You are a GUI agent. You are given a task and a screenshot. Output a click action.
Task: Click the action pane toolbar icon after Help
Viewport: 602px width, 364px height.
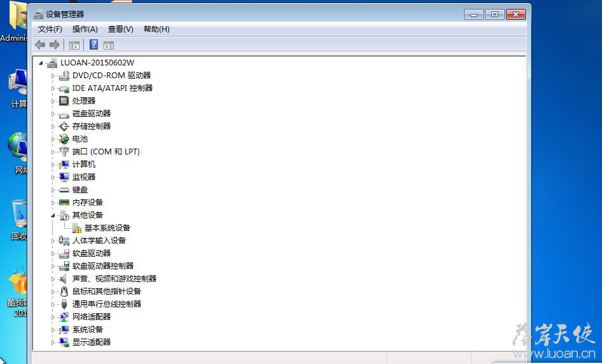point(109,45)
